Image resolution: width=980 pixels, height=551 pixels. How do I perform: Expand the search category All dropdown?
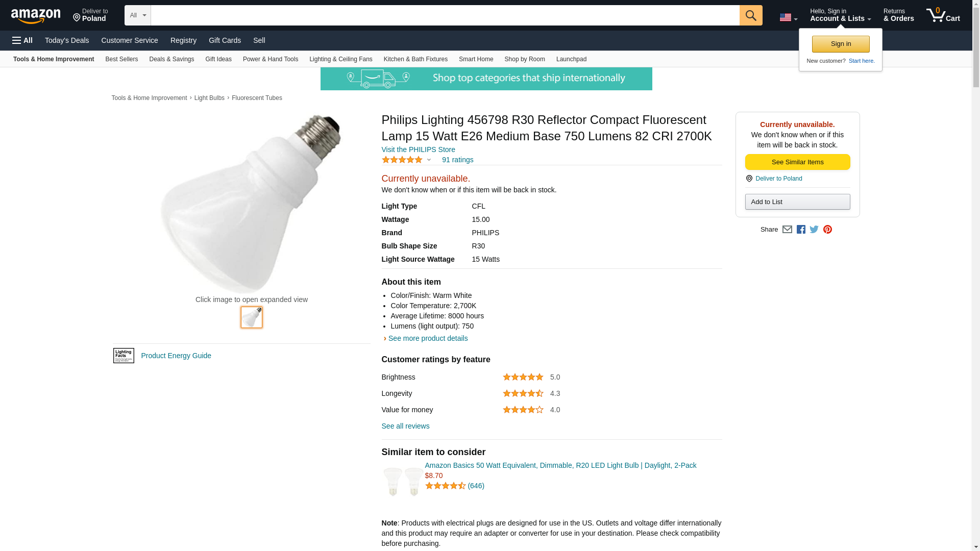[137, 15]
